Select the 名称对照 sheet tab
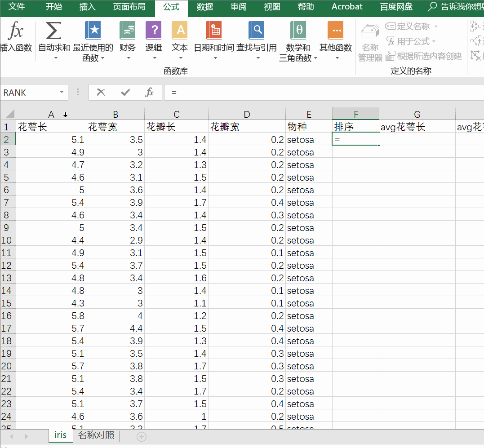484x448 pixels. coord(96,435)
